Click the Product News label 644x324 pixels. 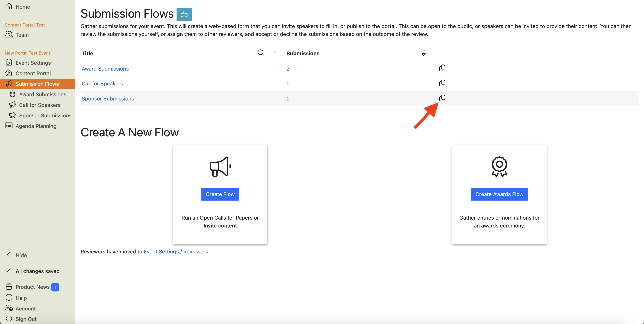tap(32, 287)
